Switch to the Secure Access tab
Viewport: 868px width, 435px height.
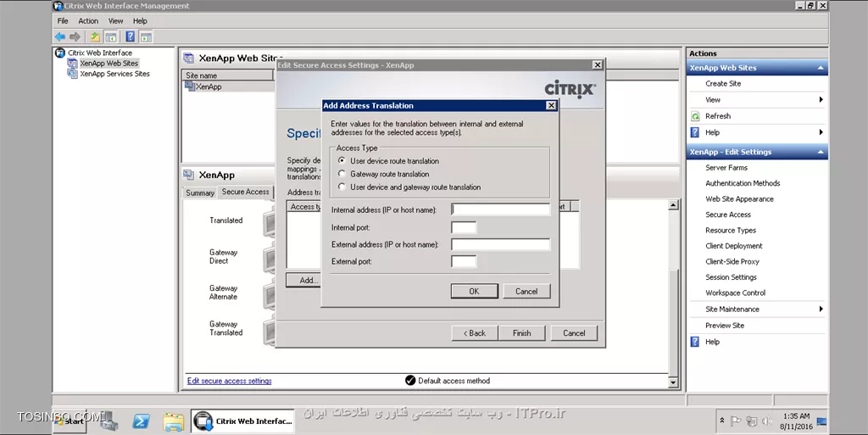click(245, 192)
